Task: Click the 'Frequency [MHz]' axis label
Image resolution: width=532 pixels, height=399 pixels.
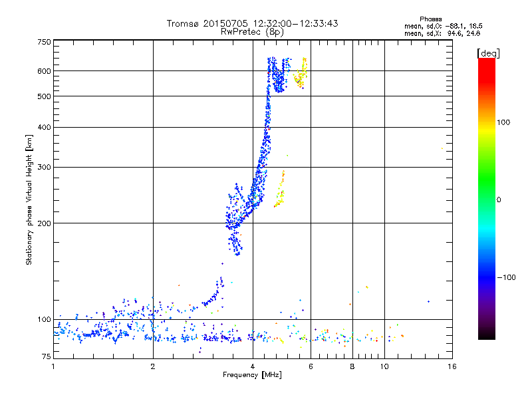Action: tap(252, 375)
